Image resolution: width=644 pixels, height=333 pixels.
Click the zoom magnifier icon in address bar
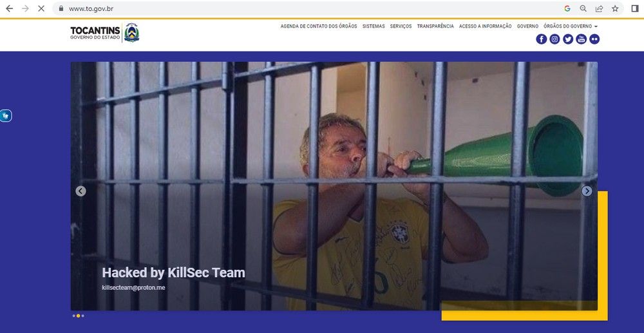tap(583, 8)
